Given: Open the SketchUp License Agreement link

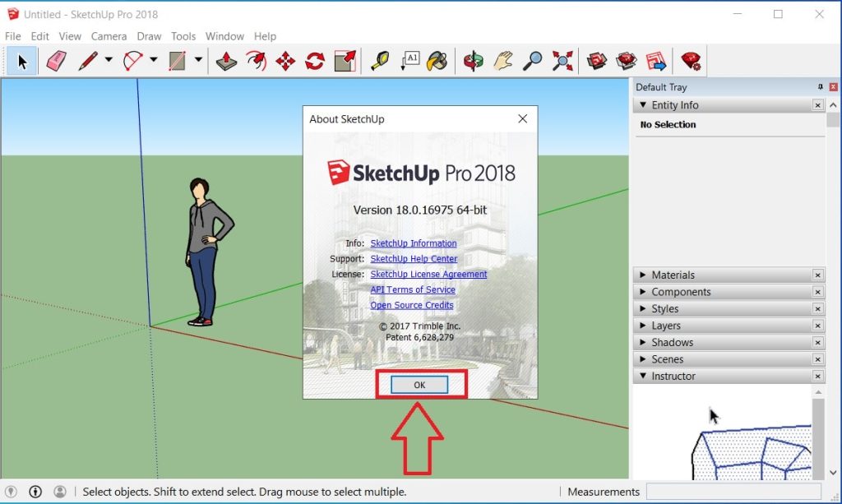Looking at the screenshot, I should 428,275.
